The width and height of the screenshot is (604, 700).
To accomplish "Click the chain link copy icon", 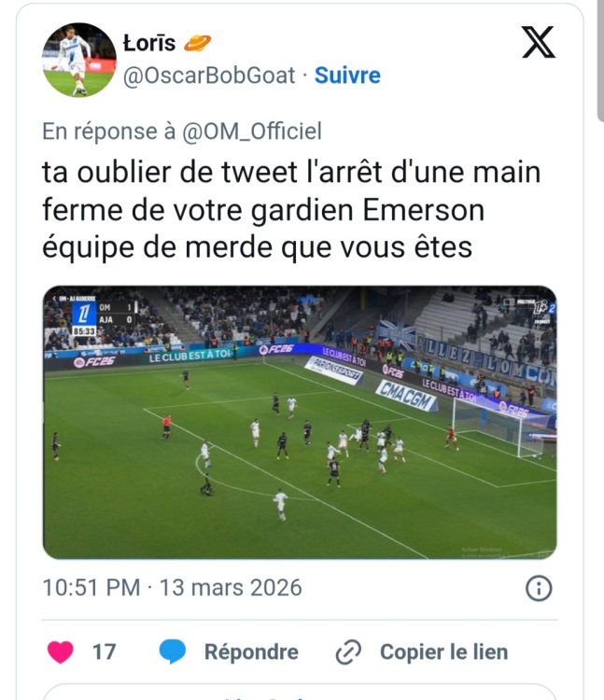I will tap(348, 652).
